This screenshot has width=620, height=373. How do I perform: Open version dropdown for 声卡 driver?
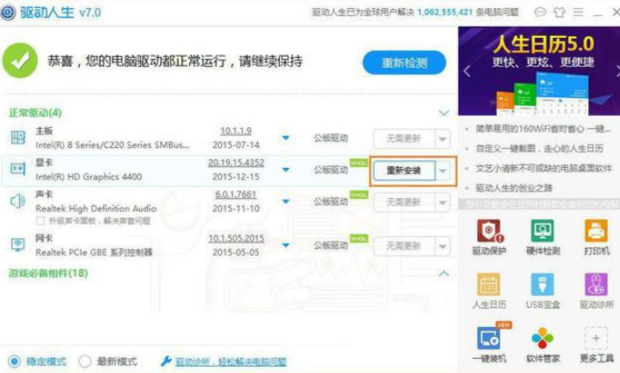click(x=285, y=201)
